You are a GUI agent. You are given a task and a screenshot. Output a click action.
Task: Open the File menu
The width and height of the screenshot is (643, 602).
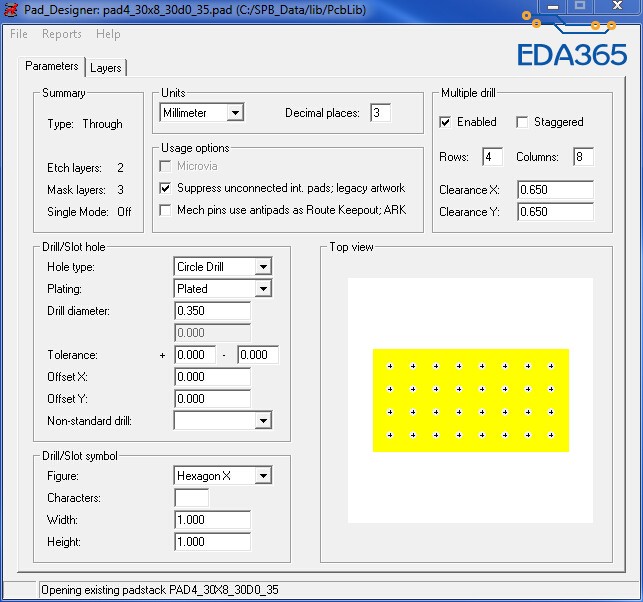click(19, 34)
